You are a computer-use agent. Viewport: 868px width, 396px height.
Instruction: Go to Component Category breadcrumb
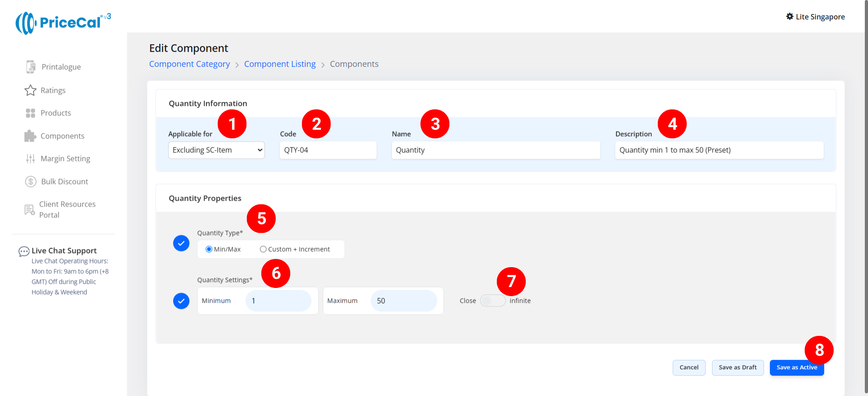189,64
